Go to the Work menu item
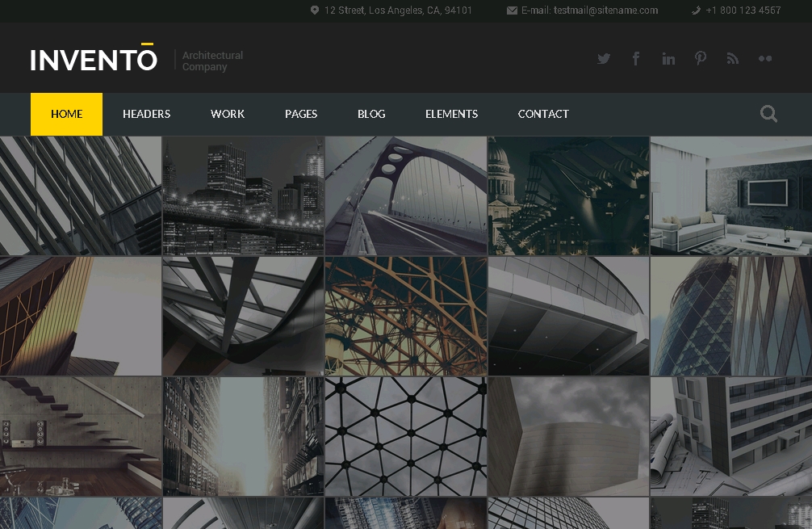The width and height of the screenshot is (812, 529). tap(228, 114)
